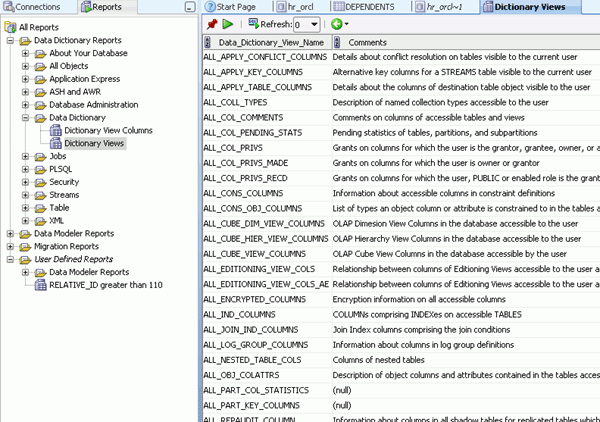Select the ALL_NESTED_TABLE_COLS cell

click(267, 360)
